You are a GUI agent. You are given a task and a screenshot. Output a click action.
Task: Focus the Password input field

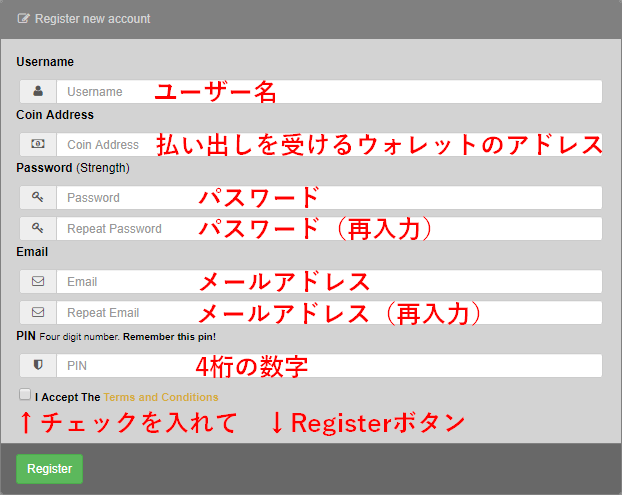click(329, 198)
